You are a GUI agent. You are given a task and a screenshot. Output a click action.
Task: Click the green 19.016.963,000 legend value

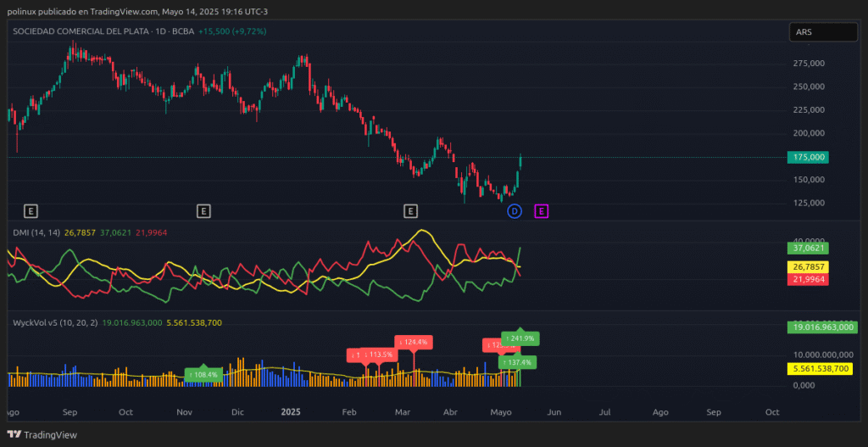132,321
